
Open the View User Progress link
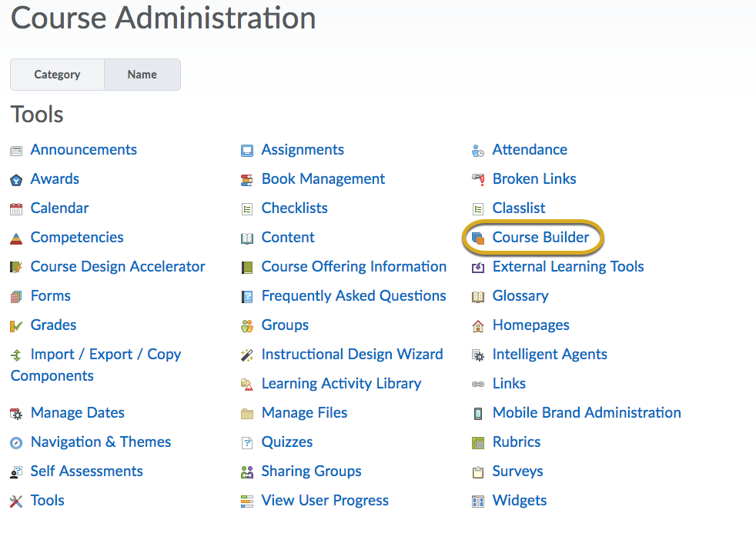[325, 500]
